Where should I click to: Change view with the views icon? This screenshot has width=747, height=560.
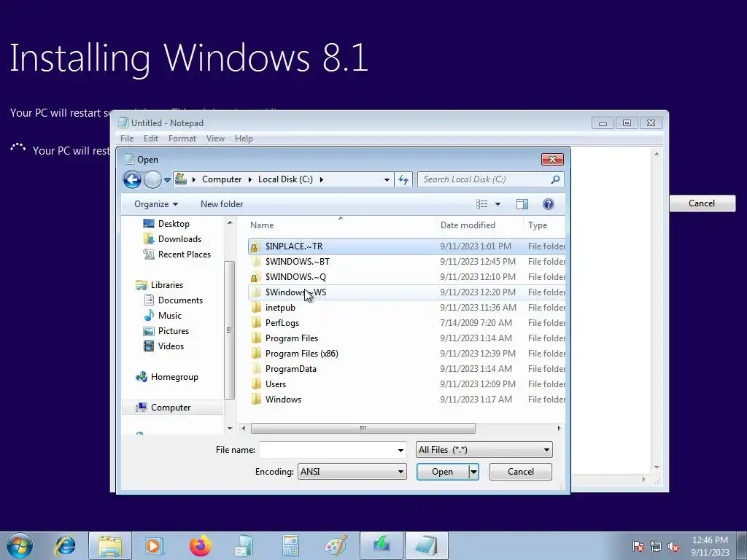click(481, 204)
